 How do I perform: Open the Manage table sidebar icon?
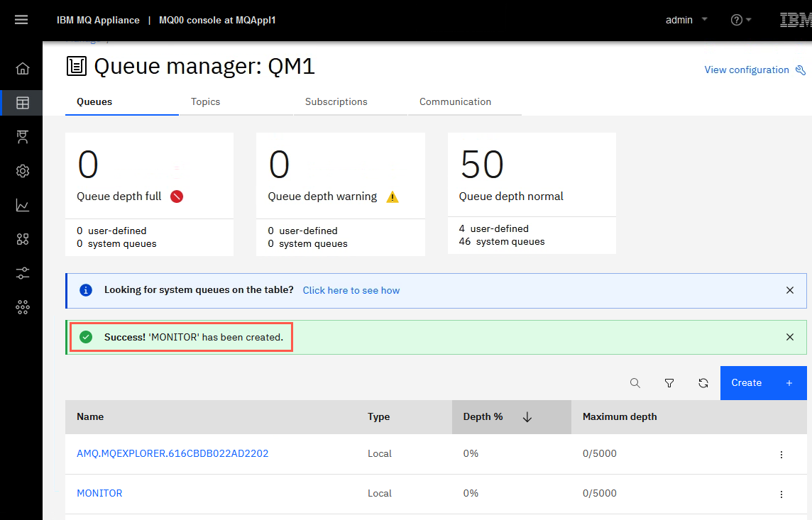(x=22, y=102)
